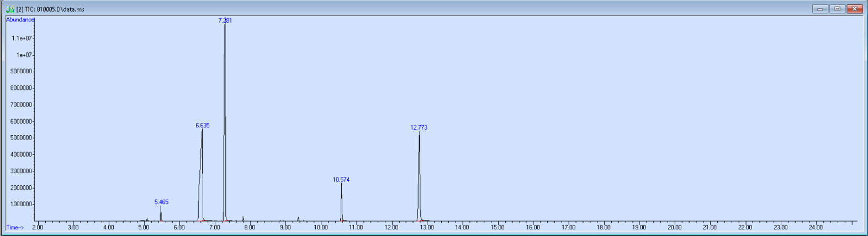Click the 16.00 time axis label
The height and width of the screenshot is (236, 868).
pos(533,227)
